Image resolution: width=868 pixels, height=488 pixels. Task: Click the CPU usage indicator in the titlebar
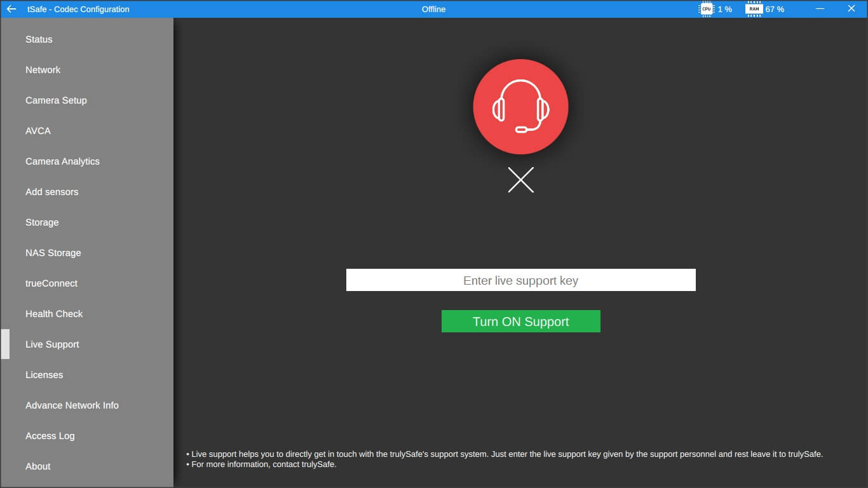click(x=716, y=9)
